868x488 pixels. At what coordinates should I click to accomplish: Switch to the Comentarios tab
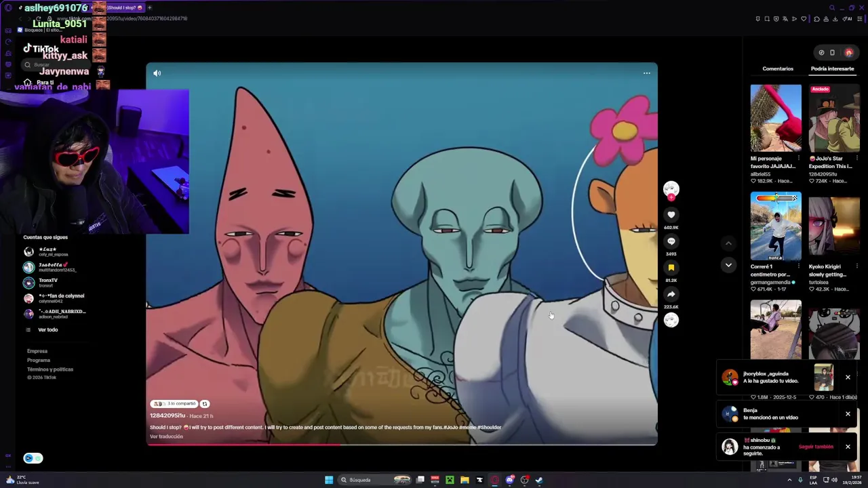[778, 68]
